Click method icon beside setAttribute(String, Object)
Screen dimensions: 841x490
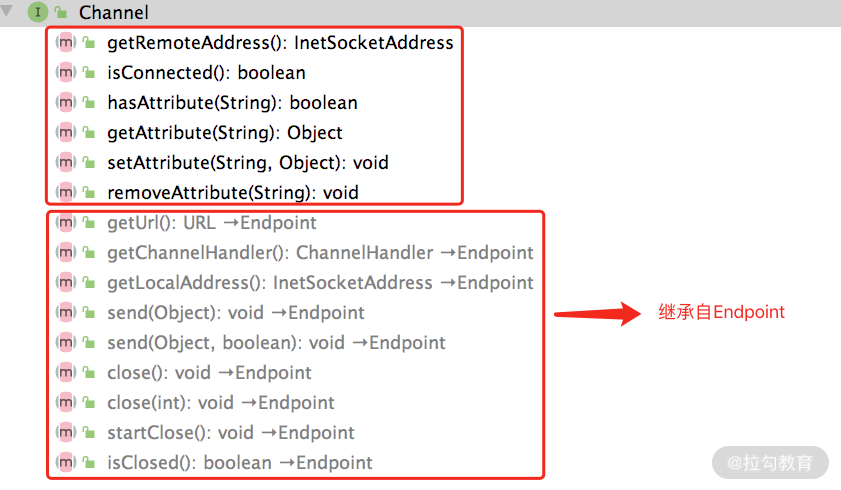[66, 162]
